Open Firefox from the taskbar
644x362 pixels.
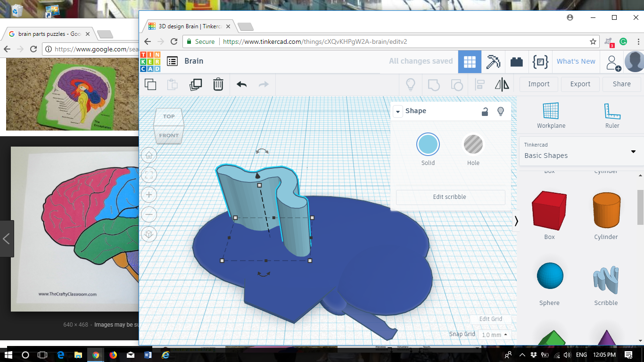[113, 354]
